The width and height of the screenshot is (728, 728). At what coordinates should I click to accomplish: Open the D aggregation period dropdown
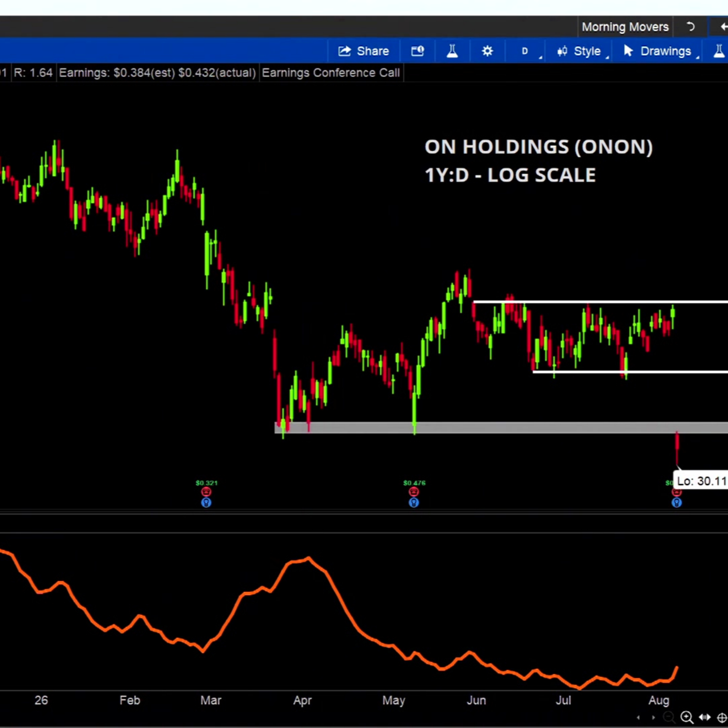pos(525,51)
